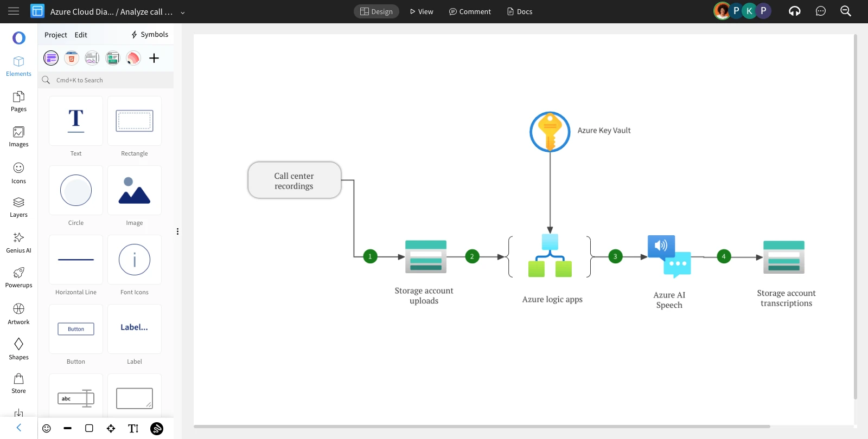Image resolution: width=868 pixels, height=439 pixels.
Task: Click the canvas horizontal scrollbar
Action: pos(482,427)
